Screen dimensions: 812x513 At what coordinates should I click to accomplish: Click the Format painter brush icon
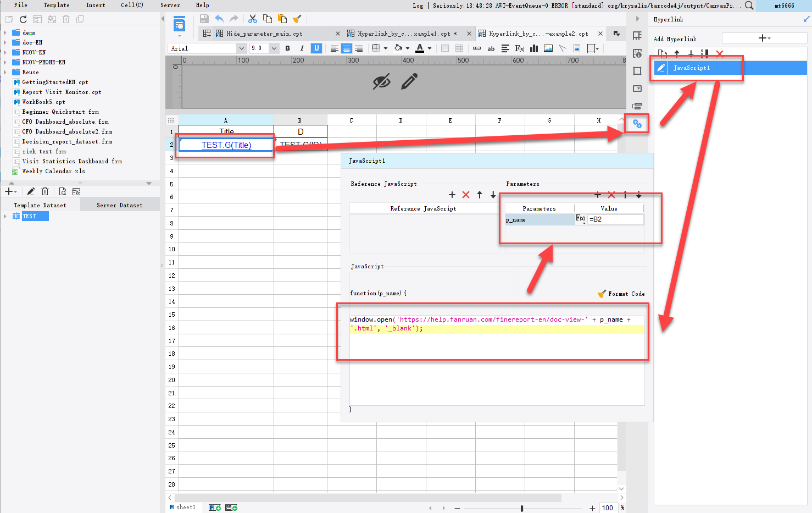click(297, 19)
